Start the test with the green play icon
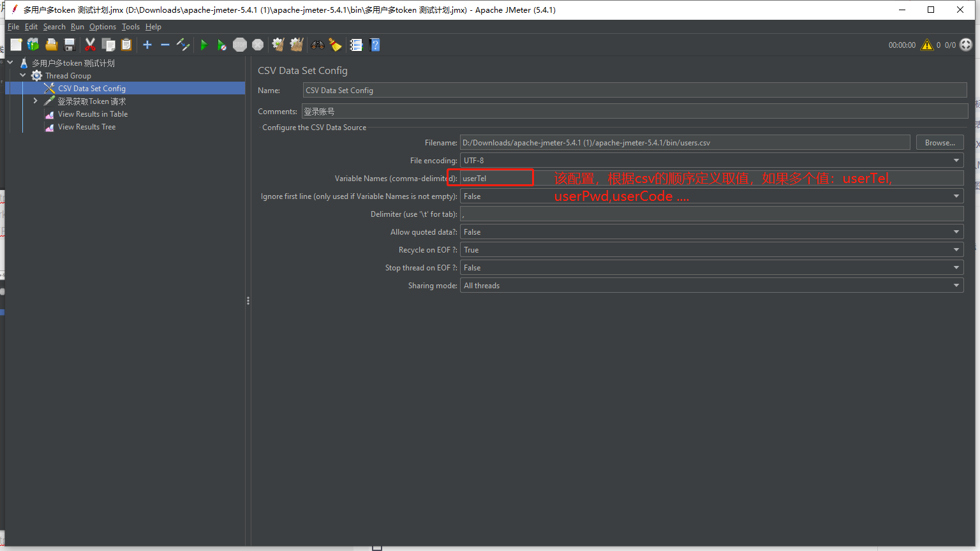This screenshot has height=551, width=980. (204, 45)
